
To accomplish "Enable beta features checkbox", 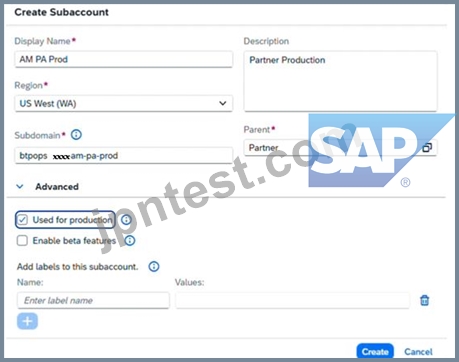I will click(22, 241).
